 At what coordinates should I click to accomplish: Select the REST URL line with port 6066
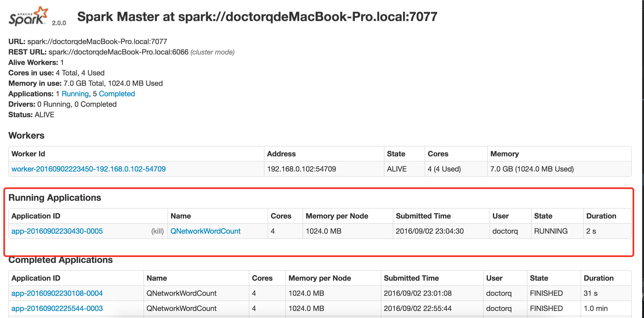(x=121, y=52)
